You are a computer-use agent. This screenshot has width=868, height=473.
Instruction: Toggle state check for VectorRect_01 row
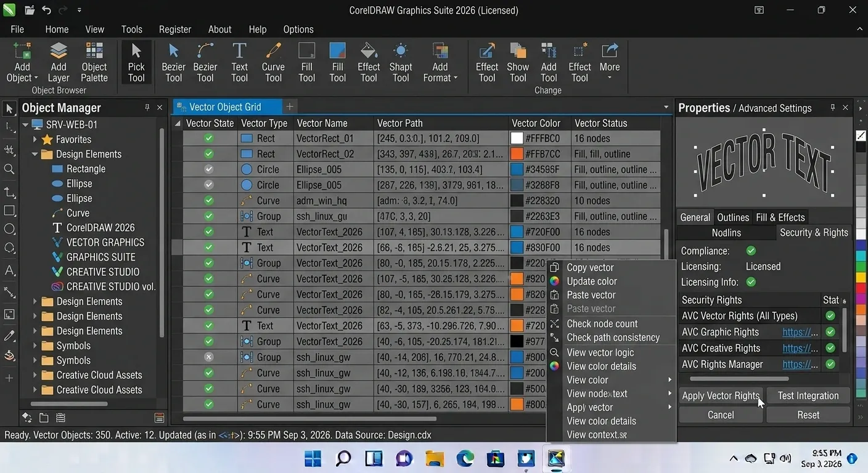(x=209, y=139)
